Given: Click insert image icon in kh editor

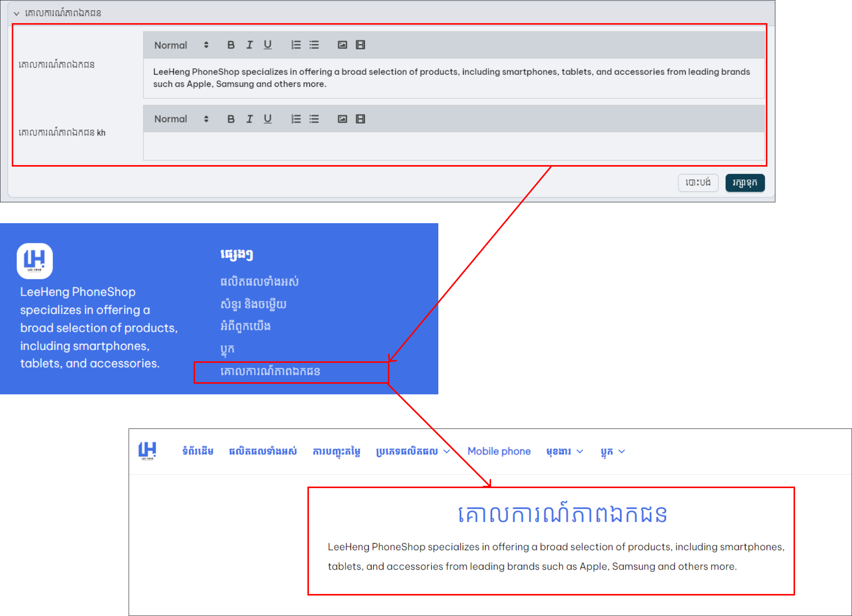Looking at the screenshot, I should pos(342,119).
